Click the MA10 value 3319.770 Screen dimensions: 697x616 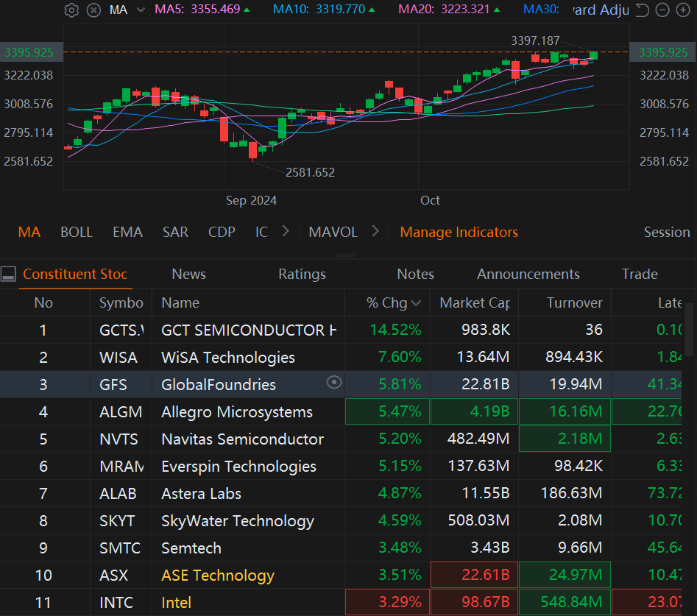(x=341, y=9)
